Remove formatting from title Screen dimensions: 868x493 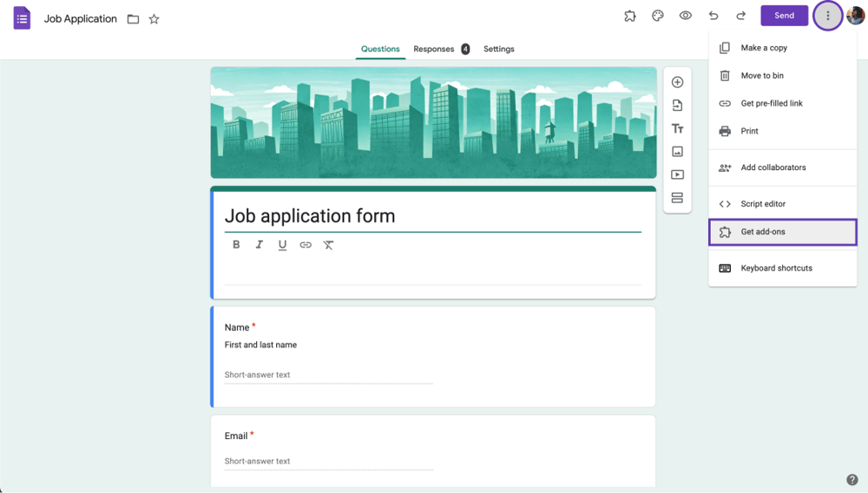pyautogui.click(x=328, y=245)
